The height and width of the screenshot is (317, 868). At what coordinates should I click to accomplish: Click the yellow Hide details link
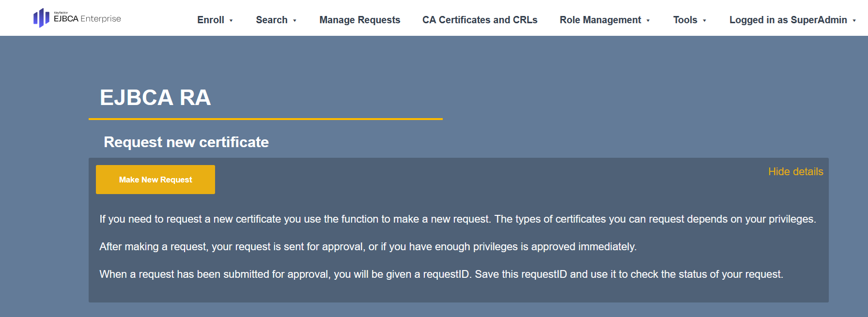click(x=796, y=171)
